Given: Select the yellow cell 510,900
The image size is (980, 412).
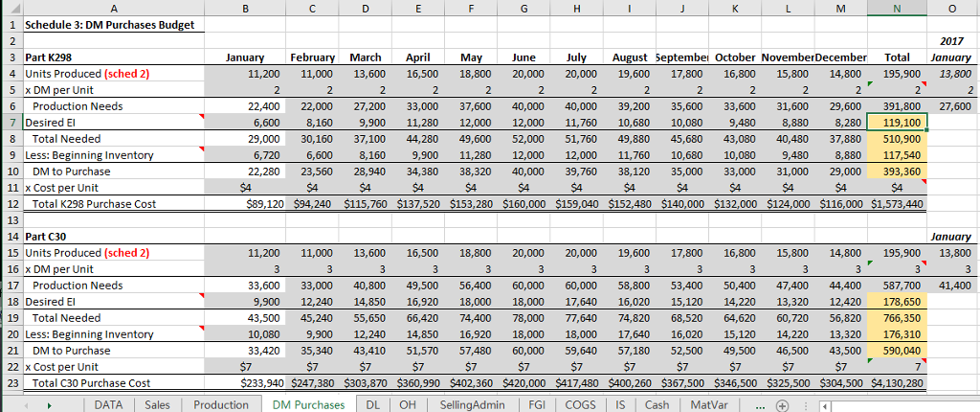Looking at the screenshot, I should pos(896,138).
